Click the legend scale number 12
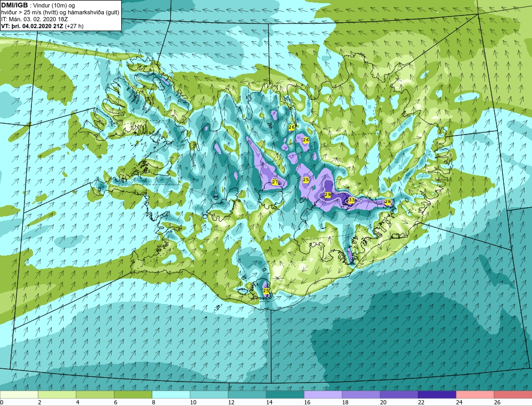Image resolution: width=532 pixels, height=406 pixels. [231, 402]
